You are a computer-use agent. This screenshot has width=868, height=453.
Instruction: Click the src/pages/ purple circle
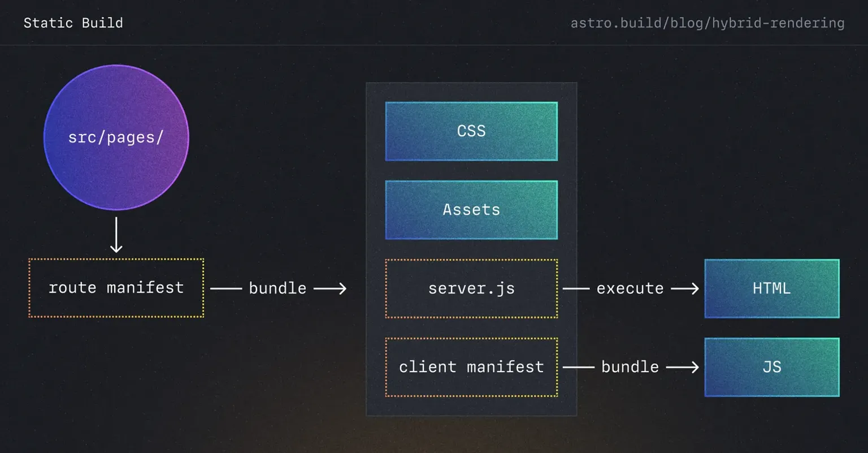click(x=116, y=137)
